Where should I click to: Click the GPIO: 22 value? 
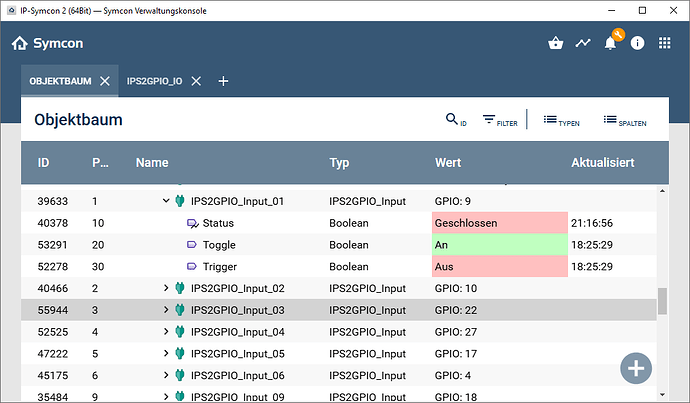tap(456, 310)
